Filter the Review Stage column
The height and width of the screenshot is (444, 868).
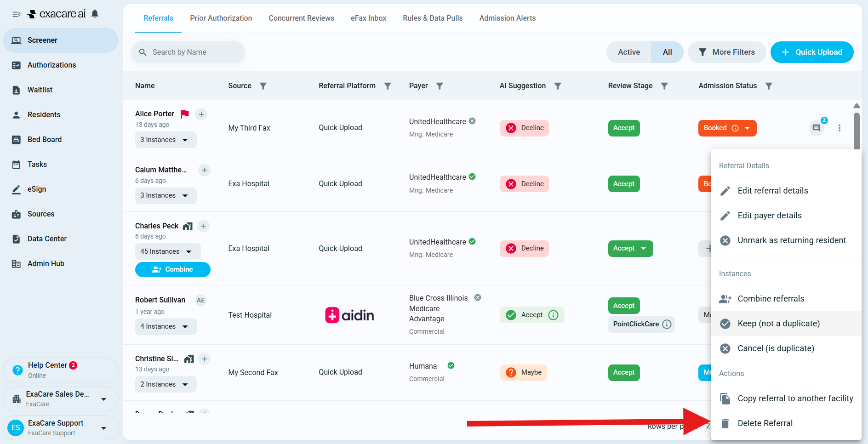click(x=664, y=86)
